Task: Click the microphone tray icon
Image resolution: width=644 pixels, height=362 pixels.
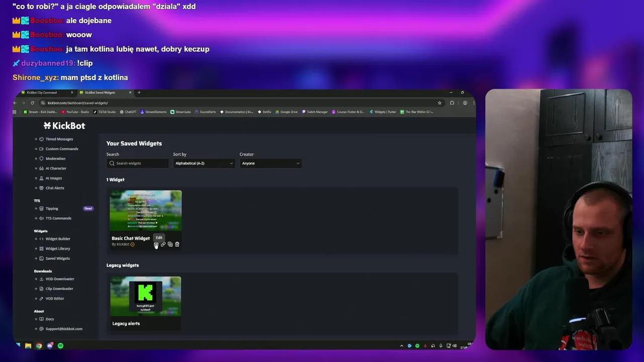Action: pos(441,346)
